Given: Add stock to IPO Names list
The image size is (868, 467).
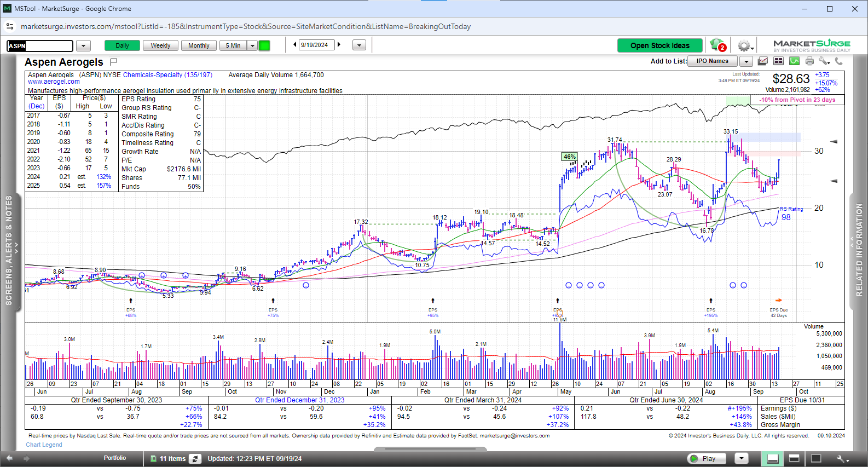Looking at the screenshot, I should 712,61.
